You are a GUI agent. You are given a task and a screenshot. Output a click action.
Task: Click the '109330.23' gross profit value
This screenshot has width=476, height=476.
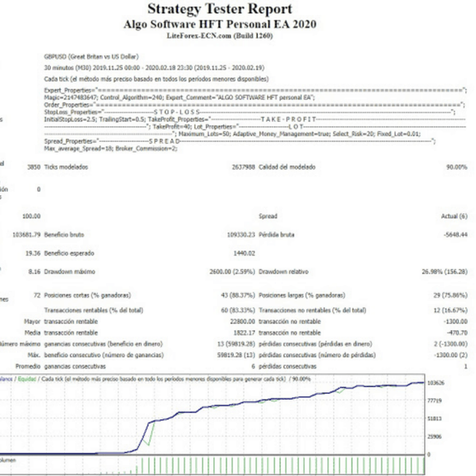click(241, 235)
